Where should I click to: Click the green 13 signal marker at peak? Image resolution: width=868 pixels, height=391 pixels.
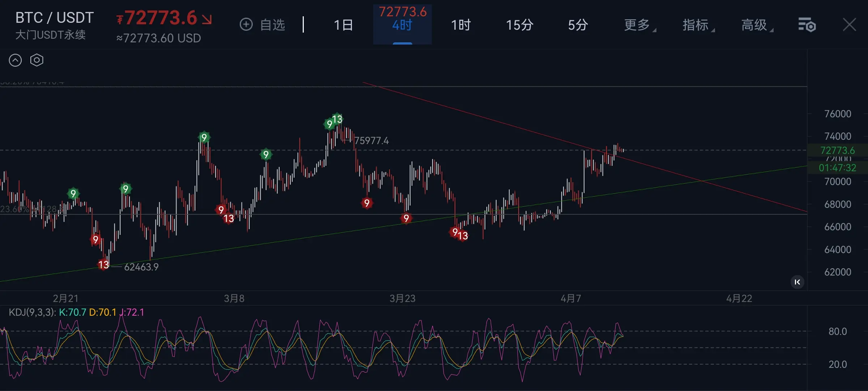click(337, 119)
